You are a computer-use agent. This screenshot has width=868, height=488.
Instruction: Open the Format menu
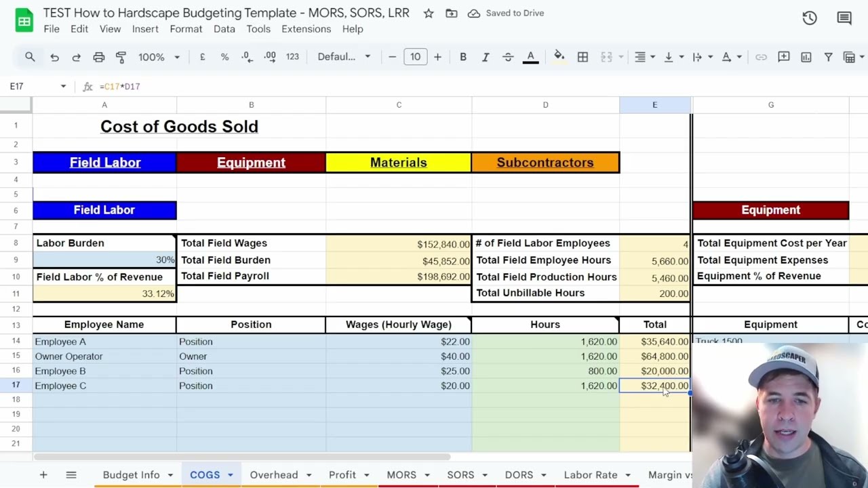click(186, 29)
